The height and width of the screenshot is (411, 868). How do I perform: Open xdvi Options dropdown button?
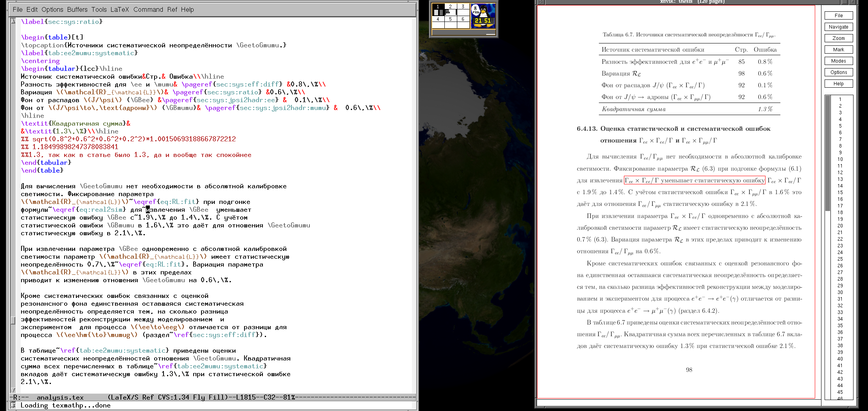(838, 72)
